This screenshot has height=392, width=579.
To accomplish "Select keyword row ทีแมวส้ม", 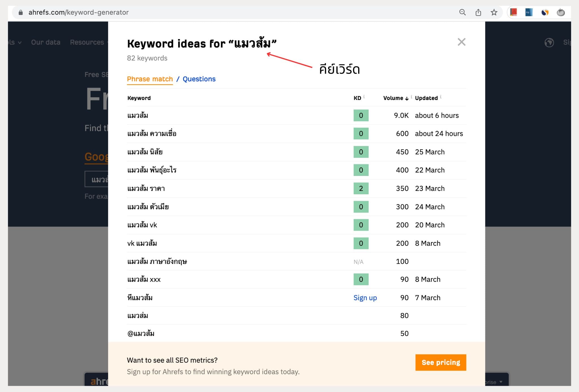I will 297,298.
